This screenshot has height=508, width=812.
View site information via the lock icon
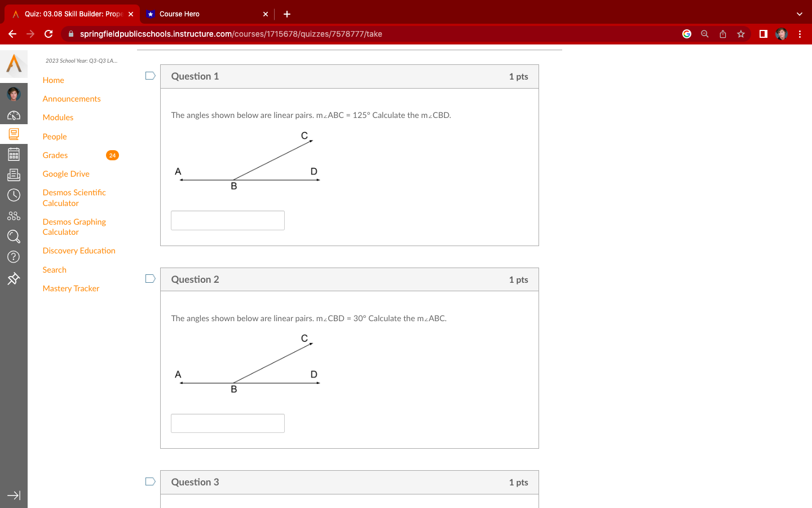click(71, 34)
